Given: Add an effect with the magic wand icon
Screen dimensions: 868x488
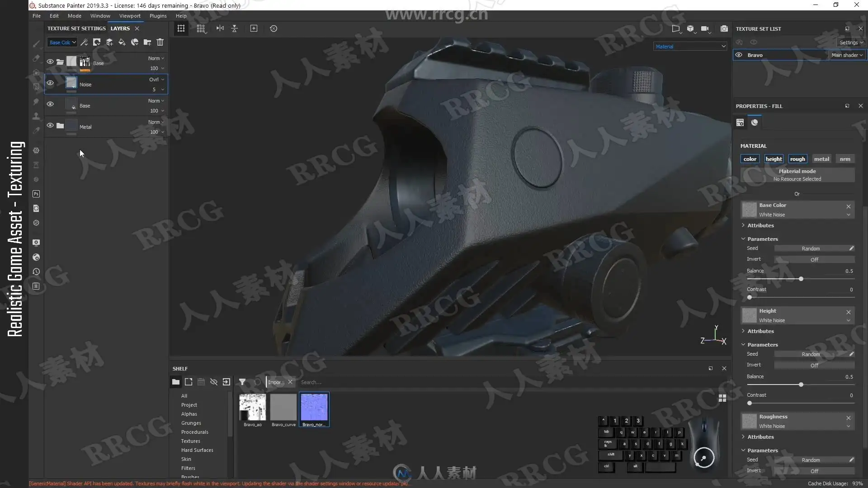Looking at the screenshot, I should pyautogui.click(x=84, y=42).
